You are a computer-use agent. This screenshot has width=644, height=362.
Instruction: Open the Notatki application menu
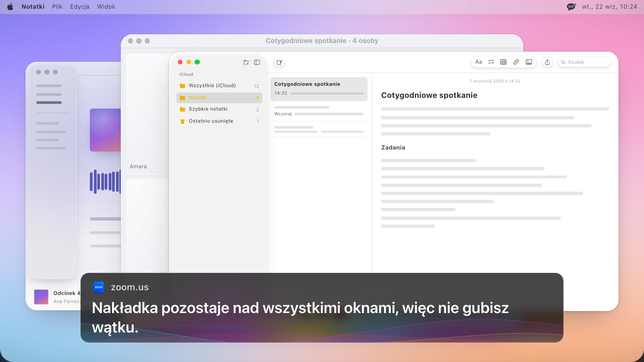pyautogui.click(x=33, y=7)
